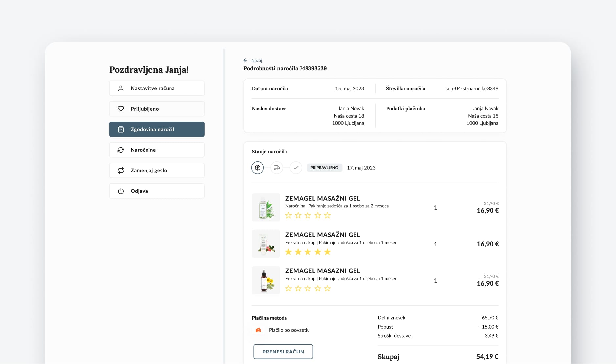The image size is (616, 364).
Task: Click the payment method icon near Plačilo po povzetju
Action: pos(259,330)
